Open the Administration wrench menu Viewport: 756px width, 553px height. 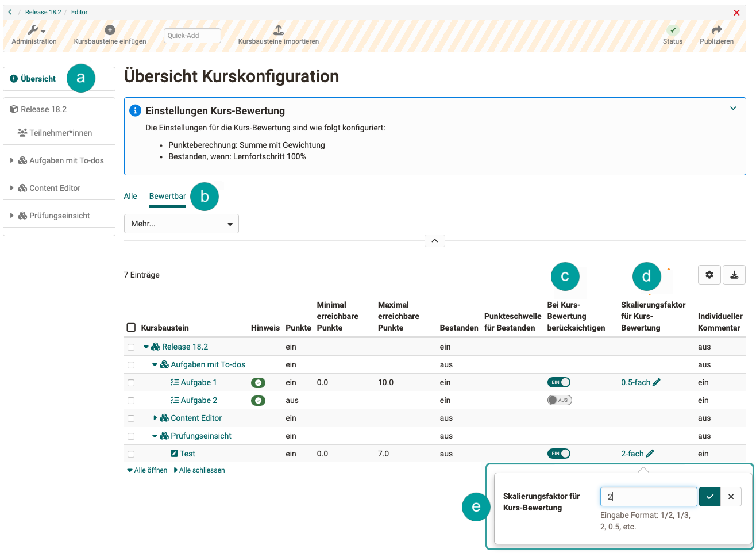[36, 30]
